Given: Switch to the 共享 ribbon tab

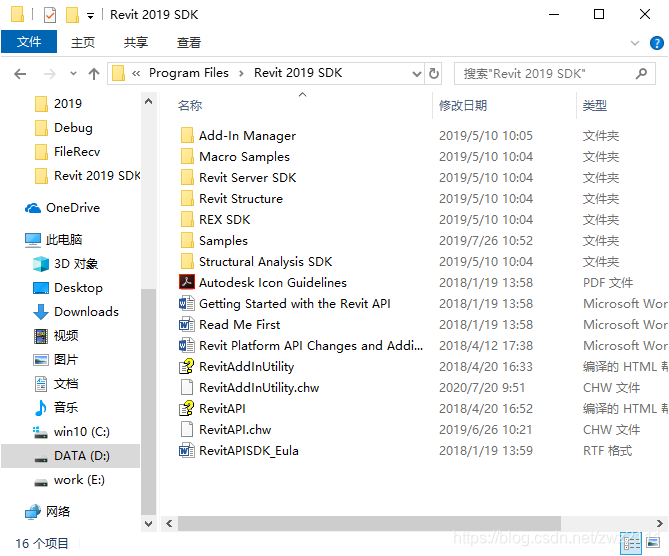Looking at the screenshot, I should pyautogui.click(x=136, y=42).
